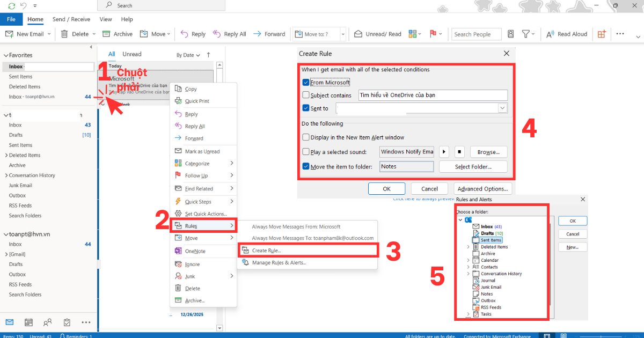
Task: Click the Advanced Options button
Action: (482, 188)
